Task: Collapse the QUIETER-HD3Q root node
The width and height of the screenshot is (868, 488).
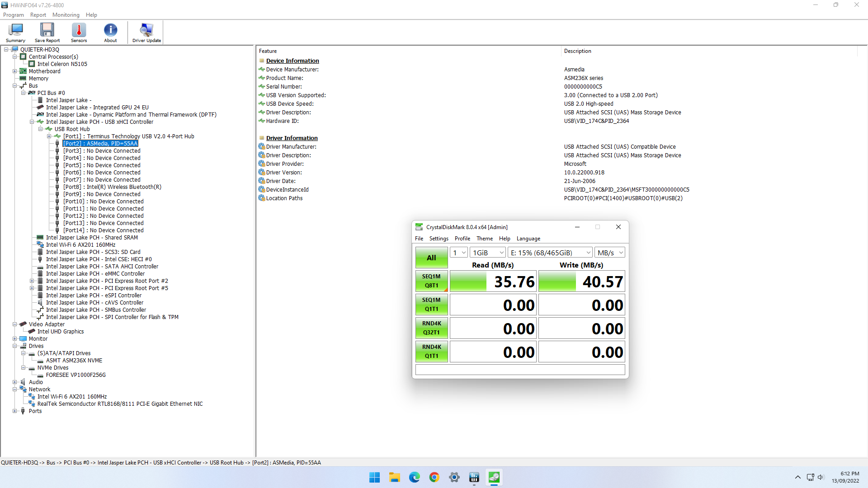Action: point(6,50)
